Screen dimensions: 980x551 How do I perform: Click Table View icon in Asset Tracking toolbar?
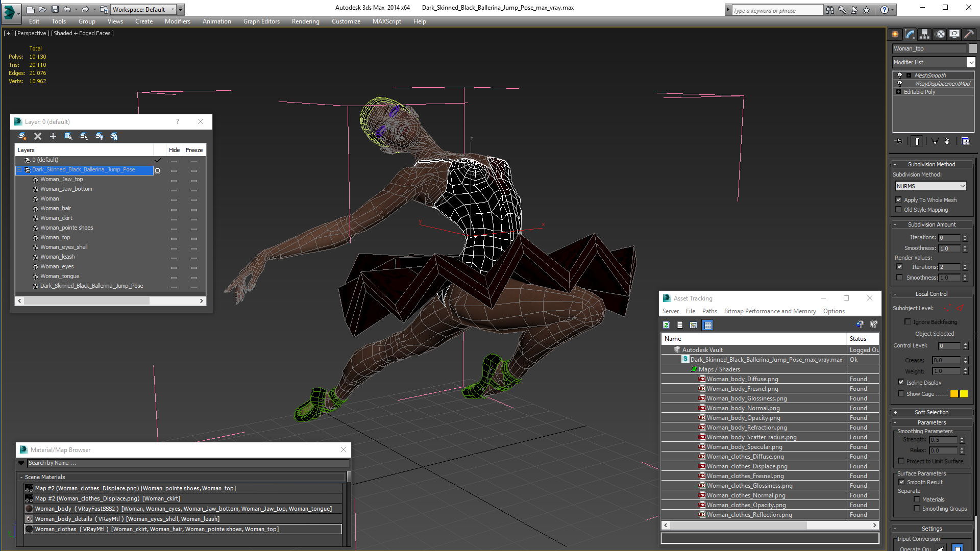[707, 325]
